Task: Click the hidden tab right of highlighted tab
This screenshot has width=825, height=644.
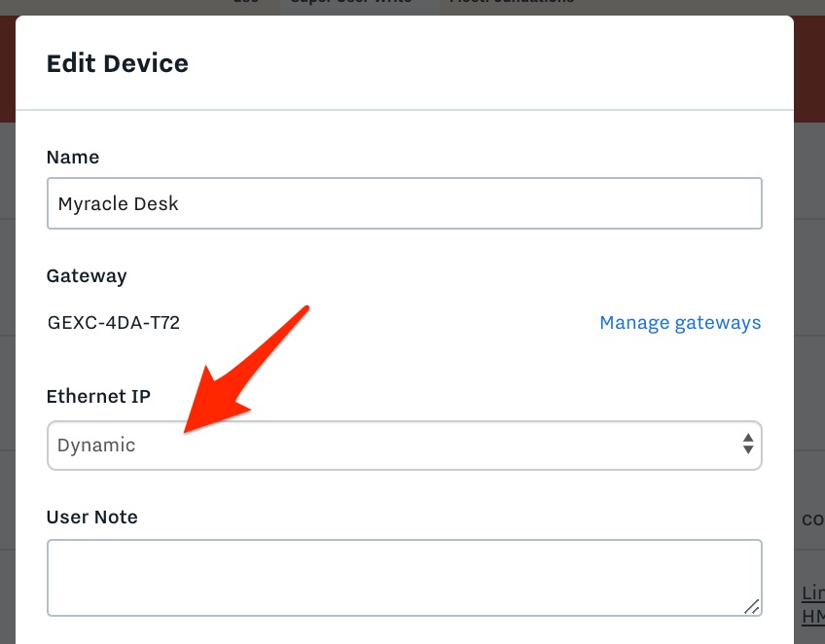Action: tap(511, 4)
